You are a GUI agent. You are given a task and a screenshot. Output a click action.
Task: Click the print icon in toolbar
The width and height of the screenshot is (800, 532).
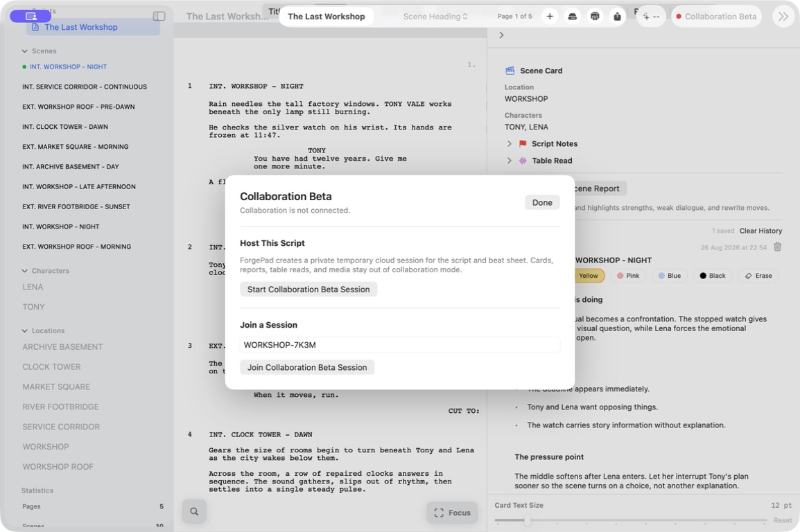[594, 17]
